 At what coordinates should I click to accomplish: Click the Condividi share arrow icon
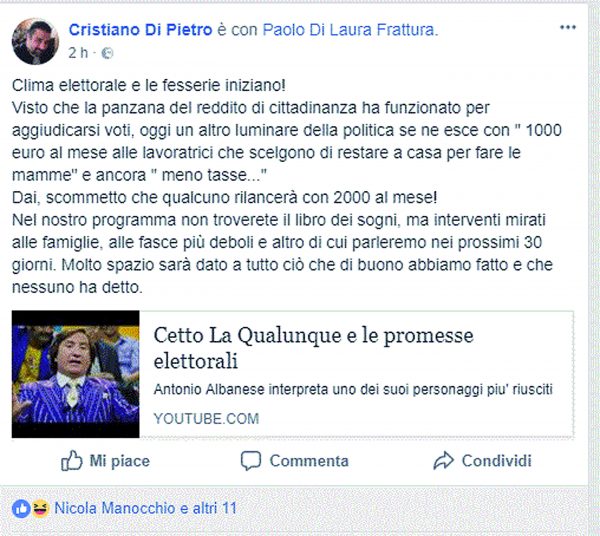(443, 460)
